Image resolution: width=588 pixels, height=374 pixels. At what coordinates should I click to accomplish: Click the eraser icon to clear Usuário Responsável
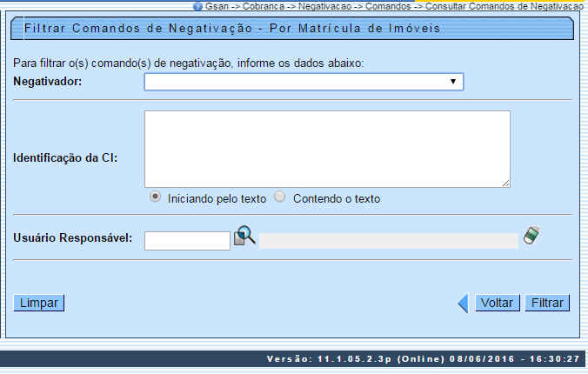pyautogui.click(x=531, y=236)
